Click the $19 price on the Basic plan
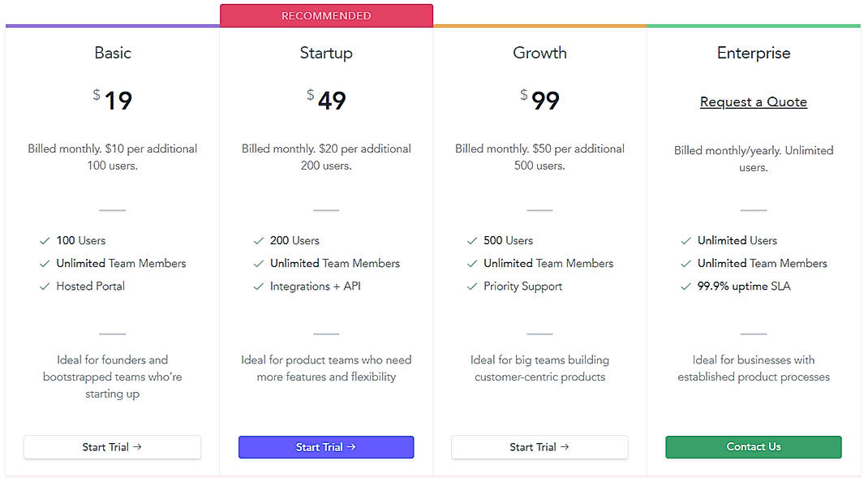This screenshot has width=868, height=478. point(112,99)
